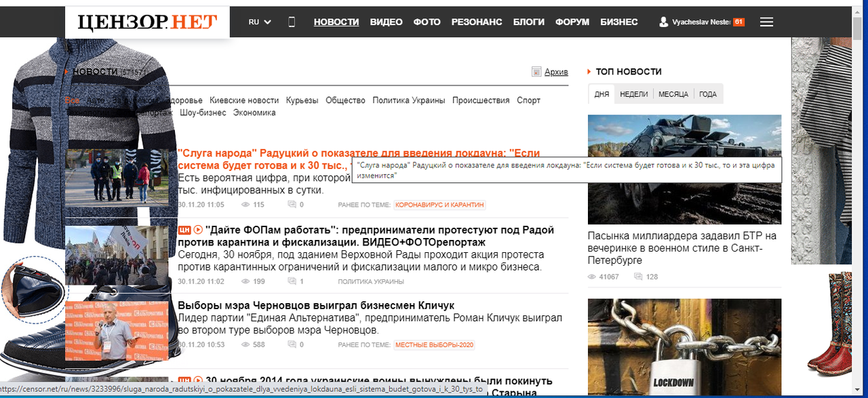Open comments icon showing 128
The height and width of the screenshot is (398, 868).
(x=639, y=277)
